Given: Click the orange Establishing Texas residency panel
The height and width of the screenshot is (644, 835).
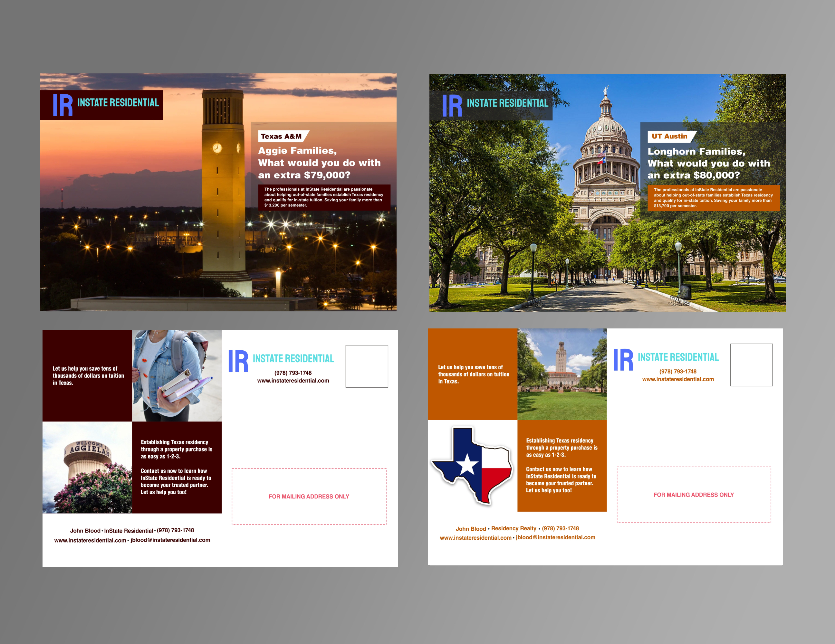Looking at the screenshot, I should pos(562,466).
